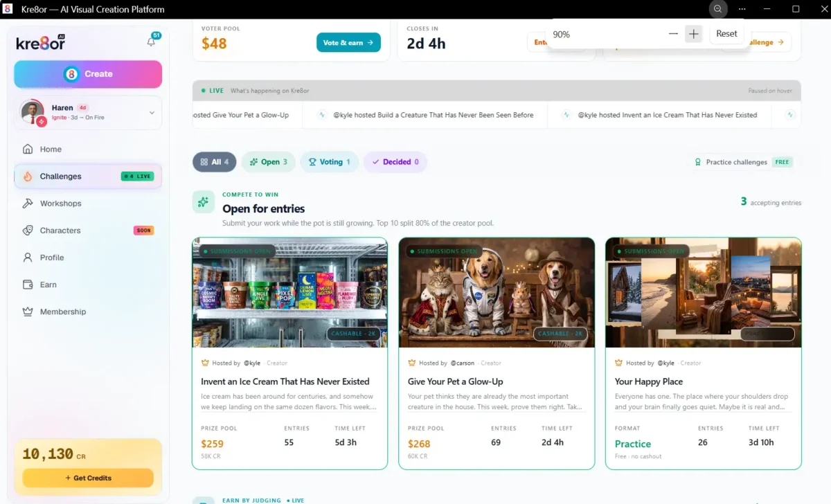Click the Challenges flame icon
This screenshot has width=831, height=504.
[x=28, y=177]
